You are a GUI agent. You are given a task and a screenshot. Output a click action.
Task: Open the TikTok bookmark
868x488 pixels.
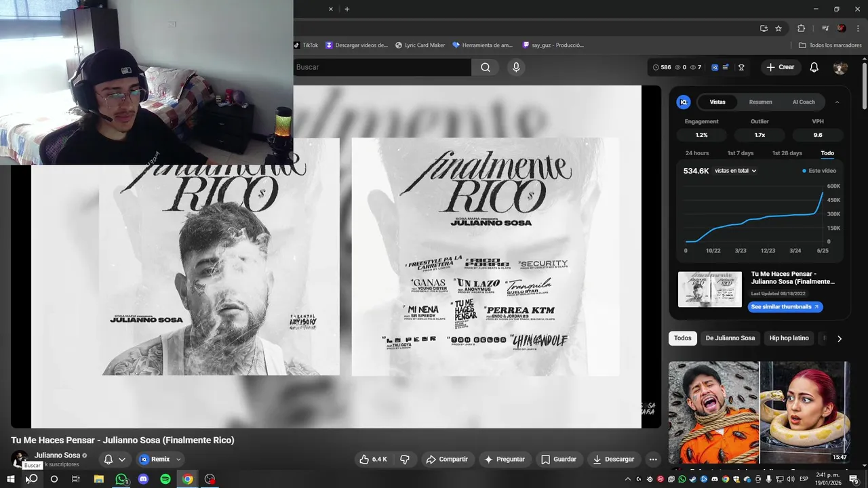point(305,45)
